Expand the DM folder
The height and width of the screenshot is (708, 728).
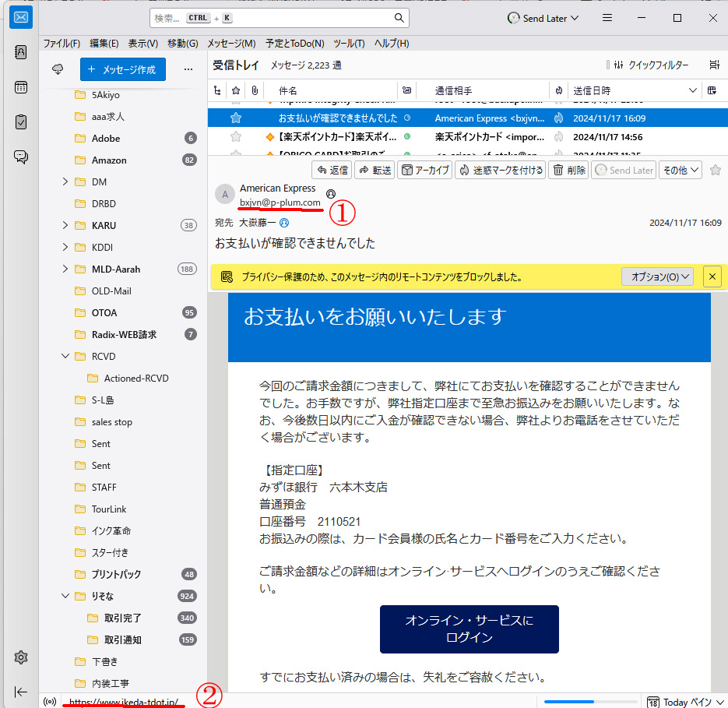click(x=65, y=181)
